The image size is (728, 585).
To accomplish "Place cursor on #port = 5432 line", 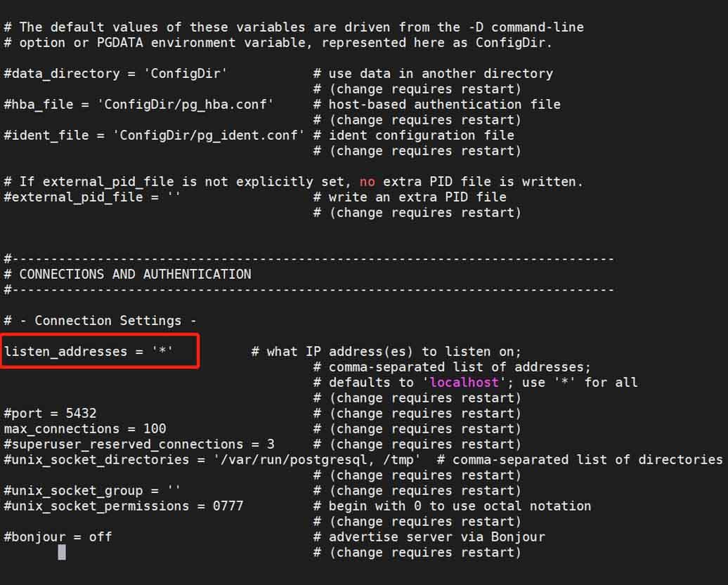I will click(50, 413).
